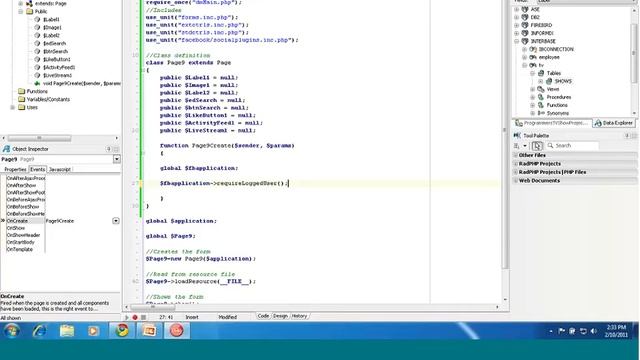640x360 pixels.
Task: Click the structure panel horizontal scrollbar thumb
Action: coord(39,138)
